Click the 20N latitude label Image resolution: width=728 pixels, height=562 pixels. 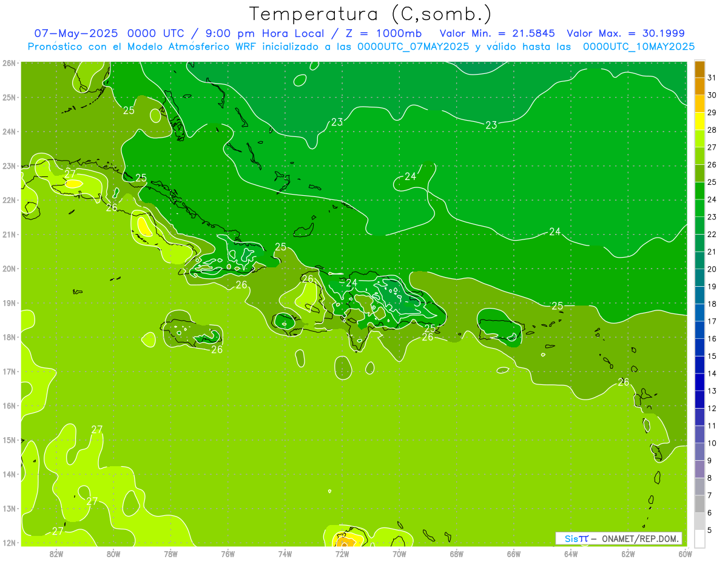9,269
